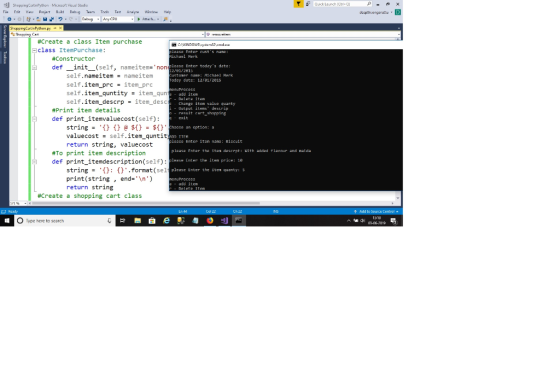The width and height of the screenshot is (560, 373).
Task: Open the Visual Studio taskbar icon
Action: click(x=224, y=221)
